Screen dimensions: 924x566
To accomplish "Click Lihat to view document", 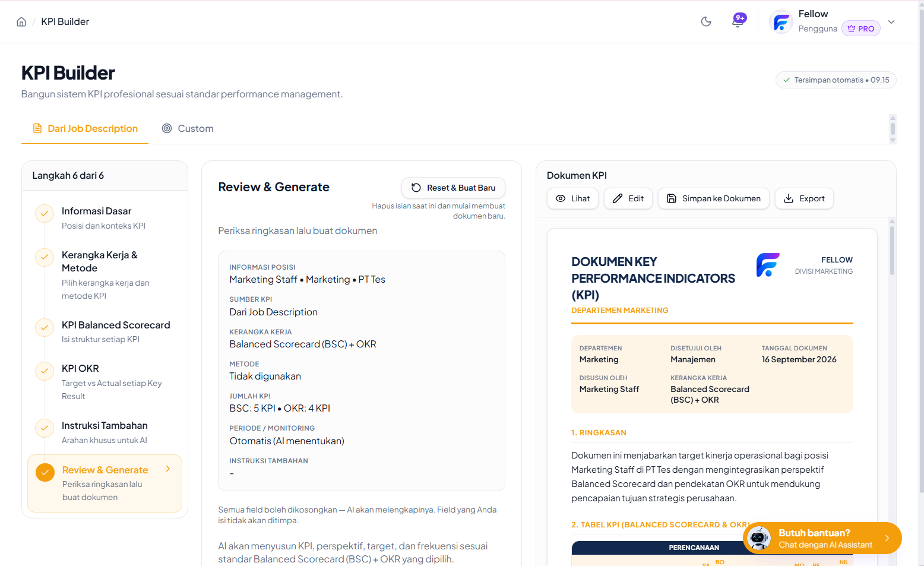I will point(572,198).
